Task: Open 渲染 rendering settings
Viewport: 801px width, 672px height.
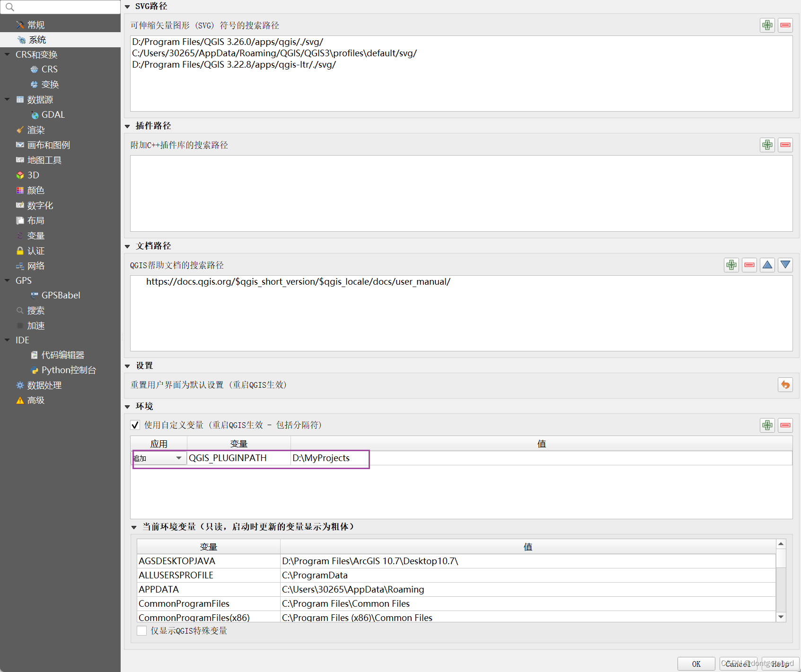Action: pyautogui.click(x=36, y=130)
